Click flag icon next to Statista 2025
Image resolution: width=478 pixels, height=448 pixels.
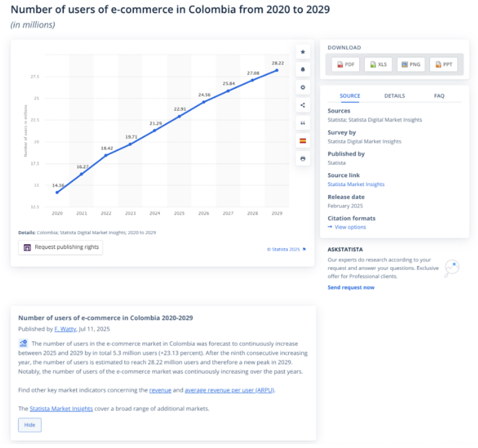(x=304, y=250)
